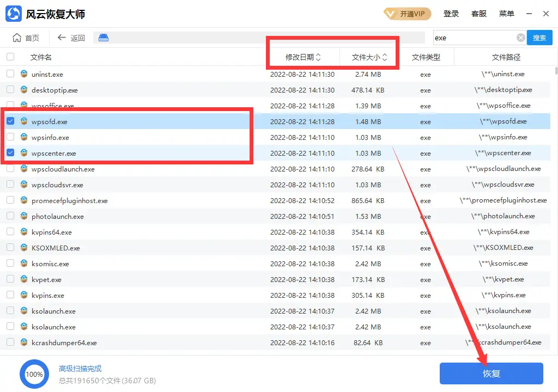Click the file icon of wpsinfo.exe

click(x=24, y=137)
